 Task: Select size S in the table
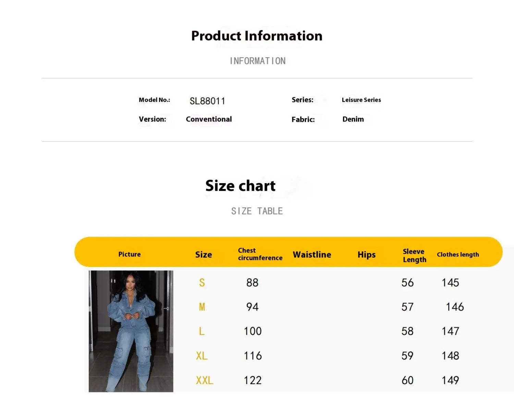coord(202,283)
